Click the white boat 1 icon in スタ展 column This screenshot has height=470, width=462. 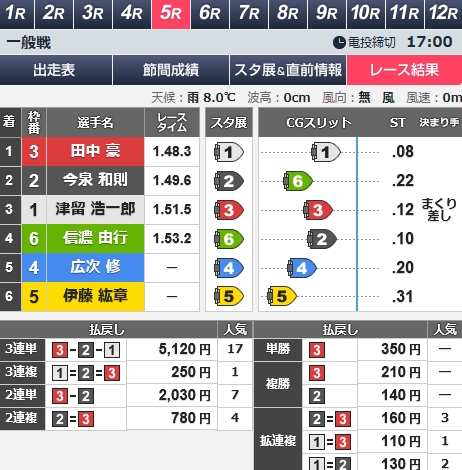click(229, 152)
